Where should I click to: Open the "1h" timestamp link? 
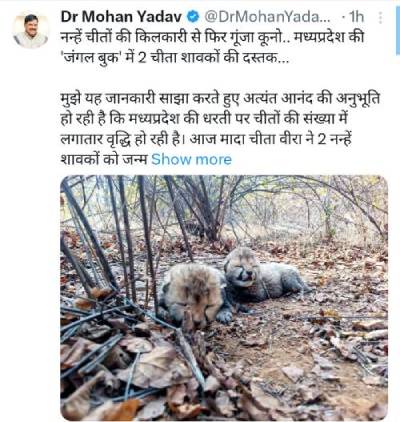tap(356, 17)
